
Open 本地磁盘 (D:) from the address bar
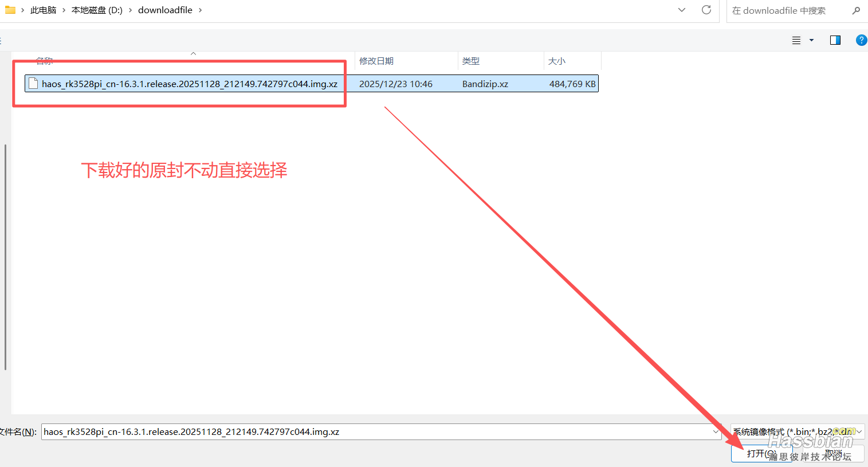(x=96, y=10)
